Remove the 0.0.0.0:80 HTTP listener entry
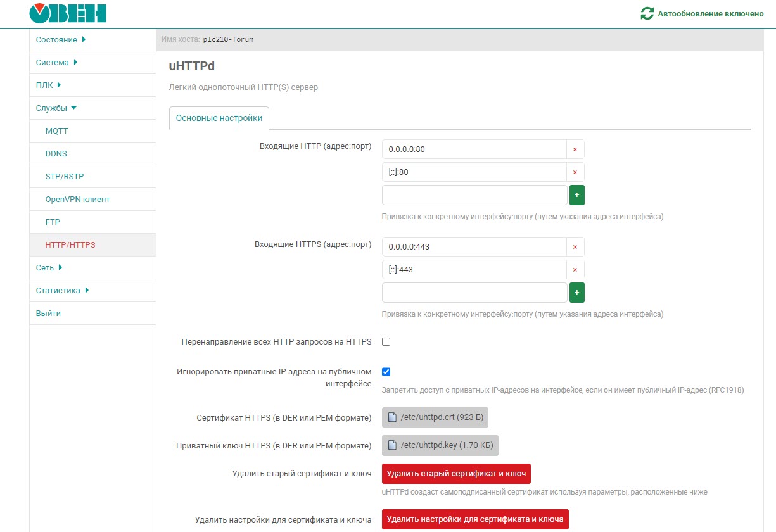This screenshot has height=532, width=776. click(x=575, y=149)
